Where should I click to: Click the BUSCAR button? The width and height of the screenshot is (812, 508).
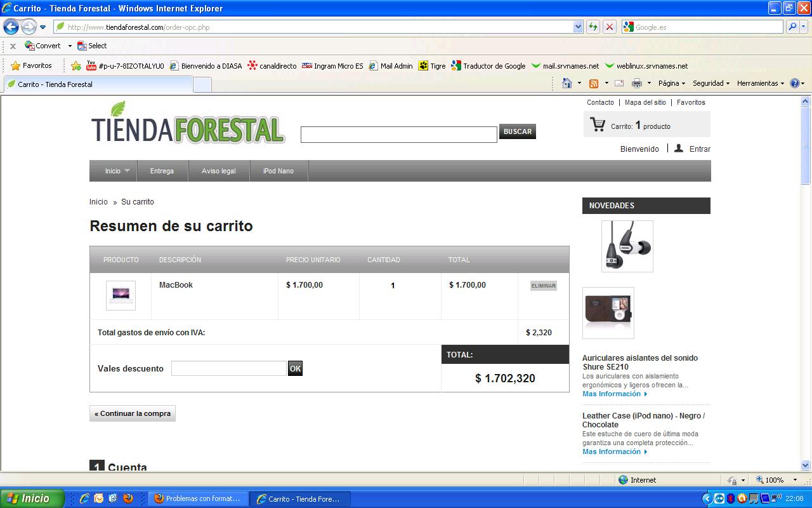pos(518,131)
